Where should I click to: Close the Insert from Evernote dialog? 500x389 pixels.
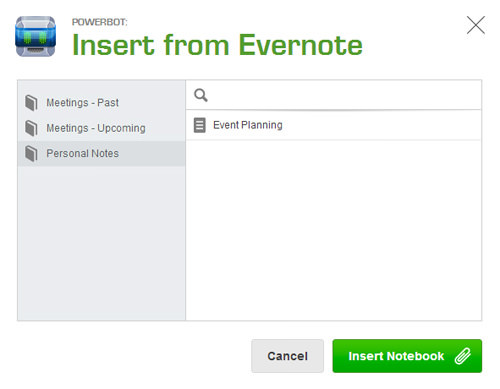(x=476, y=25)
